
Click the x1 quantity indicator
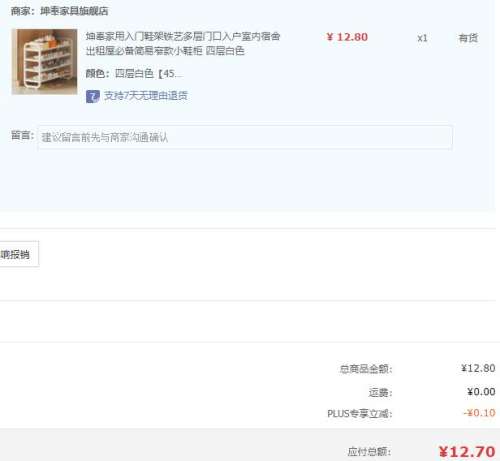[422, 38]
